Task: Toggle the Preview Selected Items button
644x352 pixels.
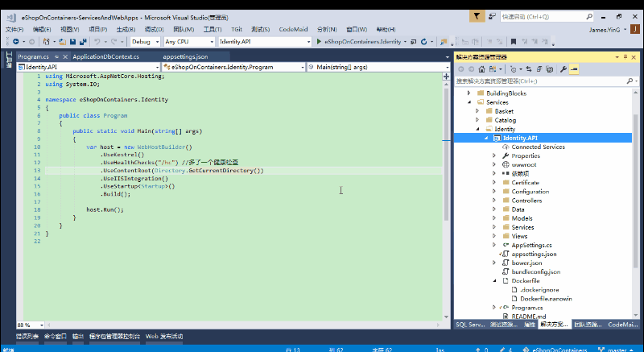Action: 574,69
